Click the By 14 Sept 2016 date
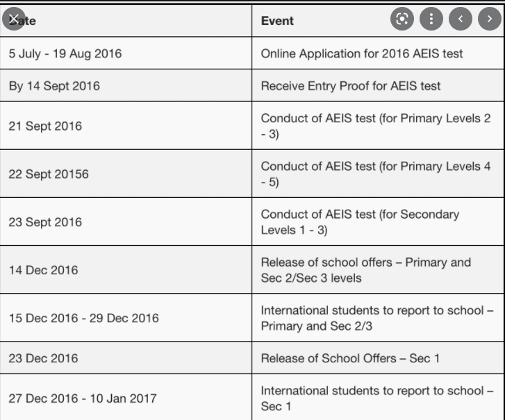Image resolution: width=505 pixels, height=420 pixels. coord(54,86)
